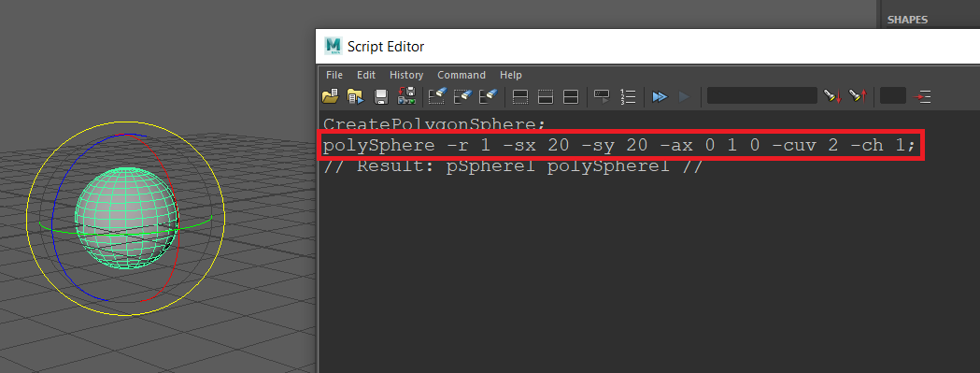Click the Clear Input eraser icon
Image resolution: width=980 pixels, height=373 pixels.
[x=462, y=96]
